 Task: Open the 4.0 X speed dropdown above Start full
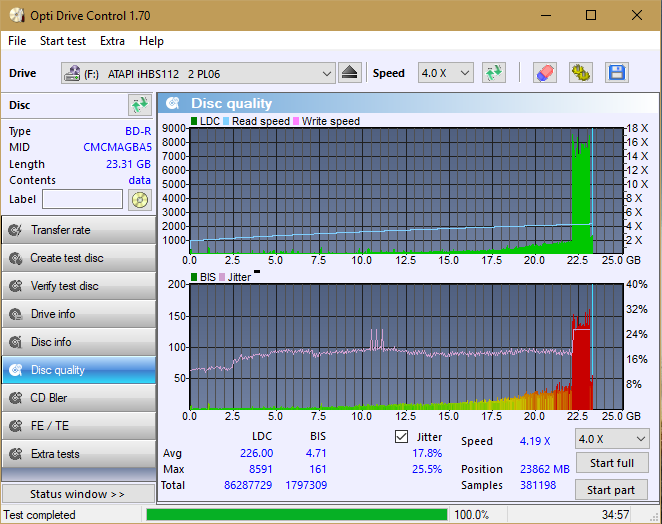pyautogui.click(x=612, y=439)
